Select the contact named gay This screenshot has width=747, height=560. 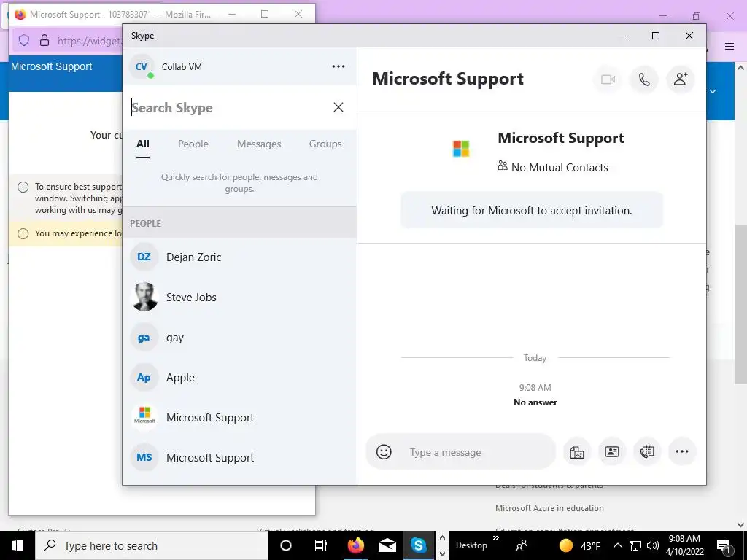239,338
